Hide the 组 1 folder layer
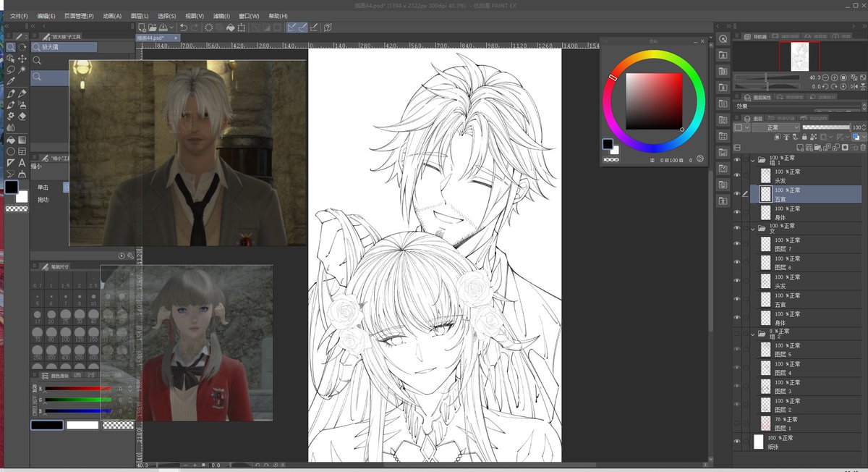868x472 pixels. tap(737, 161)
